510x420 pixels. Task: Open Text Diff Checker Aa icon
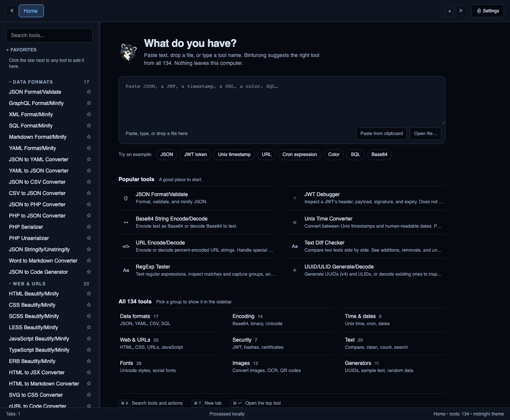pos(295,246)
